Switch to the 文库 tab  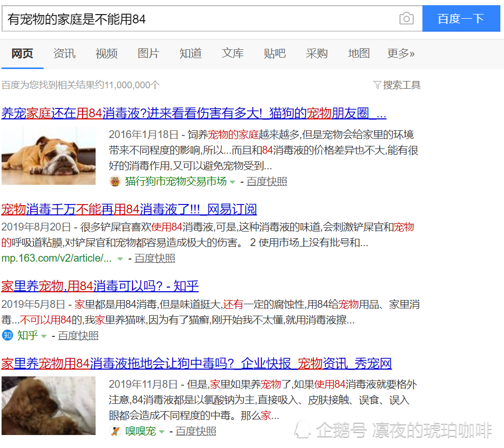[x=233, y=53]
